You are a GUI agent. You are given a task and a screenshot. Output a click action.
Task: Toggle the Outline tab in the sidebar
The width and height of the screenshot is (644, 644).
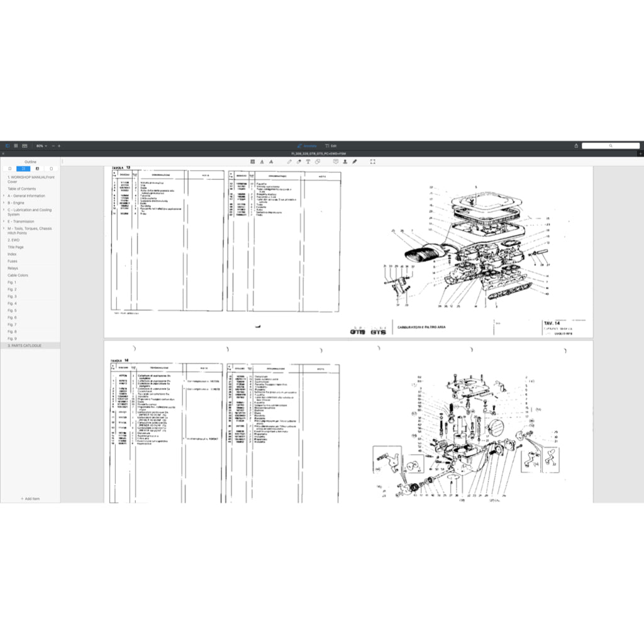tap(23, 169)
